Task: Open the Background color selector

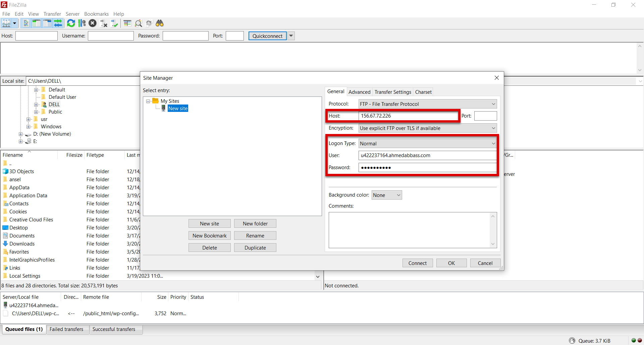Action: pos(386,195)
